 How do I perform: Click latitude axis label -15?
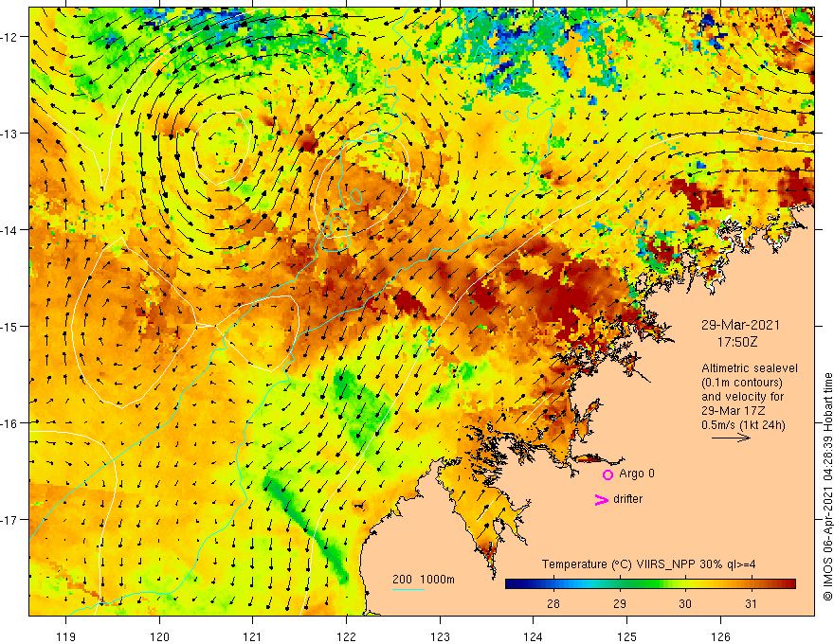tap(10, 326)
